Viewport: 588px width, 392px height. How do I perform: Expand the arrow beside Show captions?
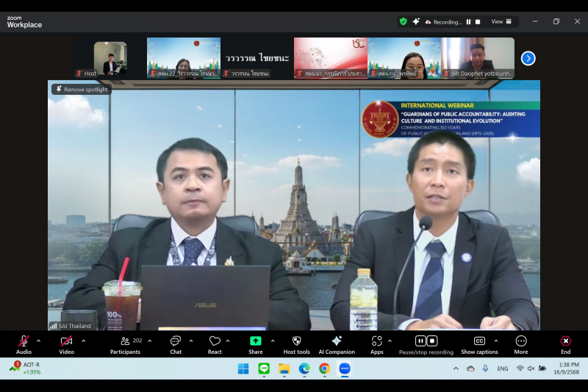[x=496, y=341]
